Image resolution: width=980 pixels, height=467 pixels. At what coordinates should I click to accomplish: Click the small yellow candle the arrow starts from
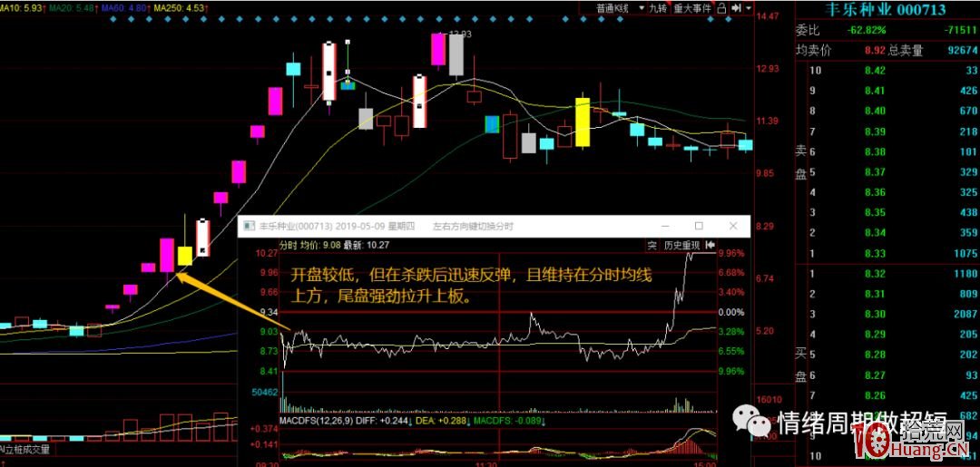click(185, 256)
